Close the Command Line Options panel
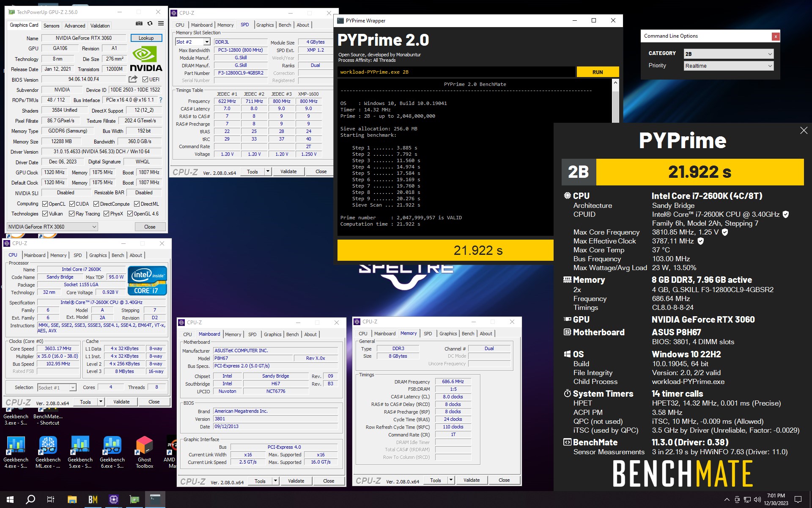This screenshot has height=508, width=812. pyautogui.click(x=776, y=36)
